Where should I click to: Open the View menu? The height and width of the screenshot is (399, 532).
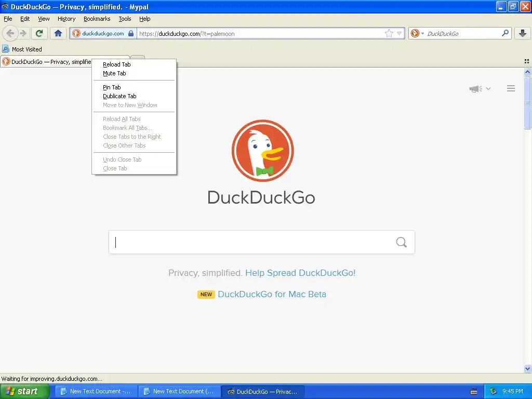pyautogui.click(x=44, y=19)
